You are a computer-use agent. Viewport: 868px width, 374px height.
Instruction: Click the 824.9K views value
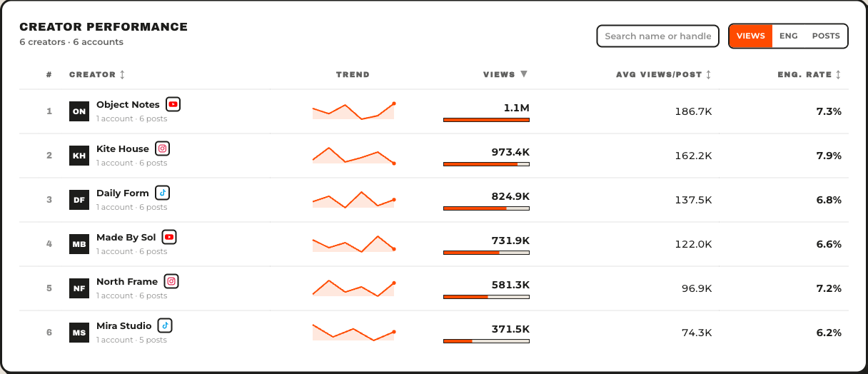pos(510,196)
